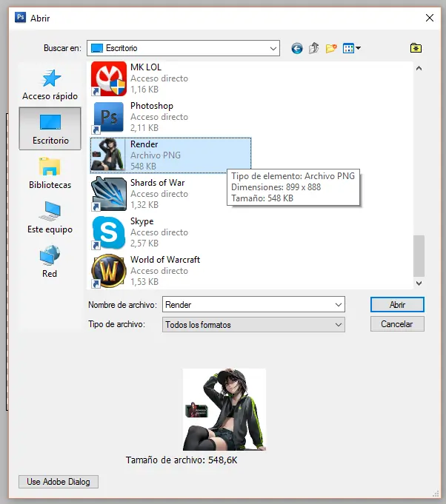Image resolution: width=446 pixels, height=504 pixels.
Task: Click the scroll up arrow of file list
Action: tap(419, 68)
